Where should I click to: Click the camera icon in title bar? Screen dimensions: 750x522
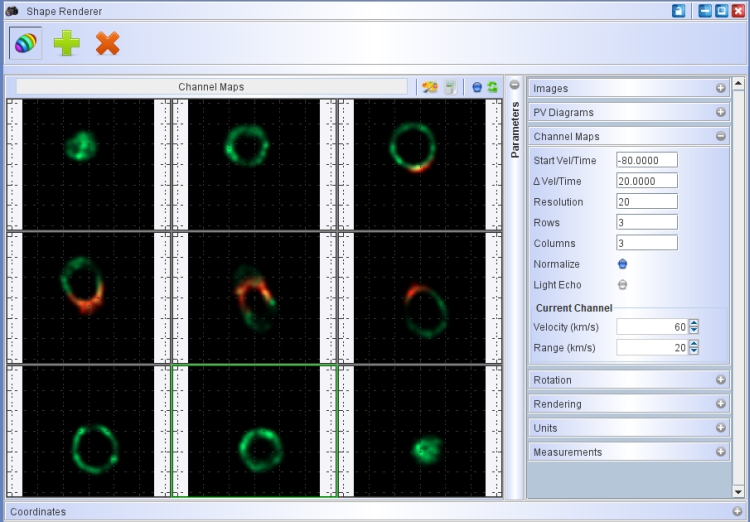pyautogui.click(x=12, y=11)
